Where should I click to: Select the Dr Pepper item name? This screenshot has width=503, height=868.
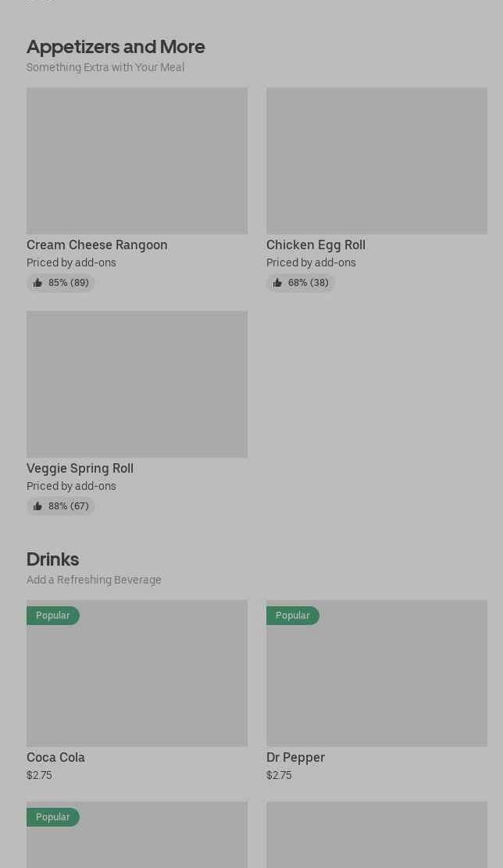click(295, 757)
